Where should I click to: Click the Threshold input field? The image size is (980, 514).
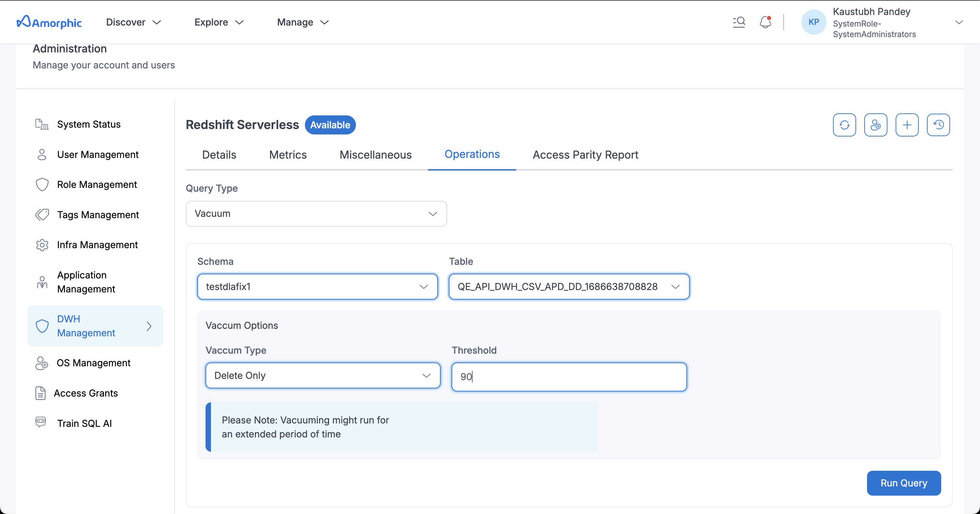(569, 377)
